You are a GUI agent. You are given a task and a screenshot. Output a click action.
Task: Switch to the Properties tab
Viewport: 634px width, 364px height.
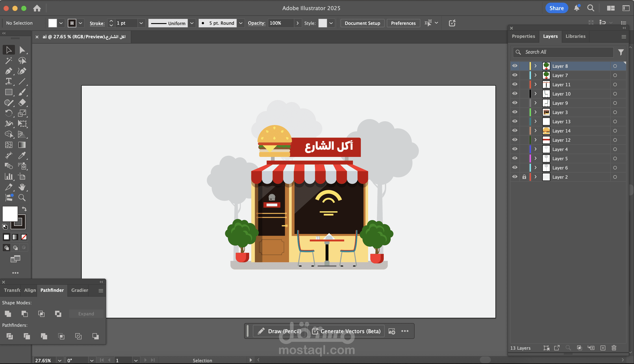pos(523,37)
